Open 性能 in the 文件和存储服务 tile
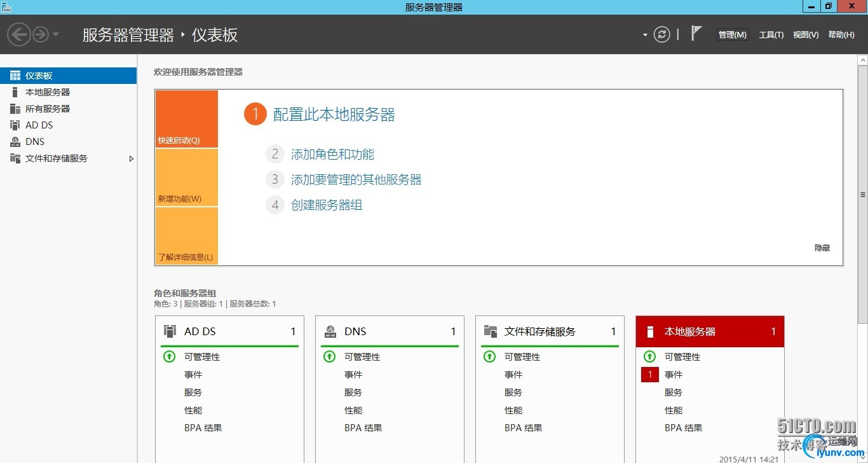The width and height of the screenshot is (868, 463). point(513,410)
